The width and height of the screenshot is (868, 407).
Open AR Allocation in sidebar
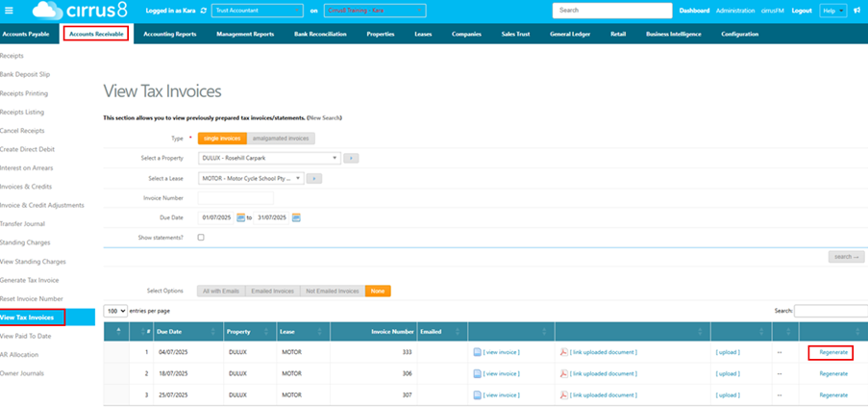(x=19, y=354)
